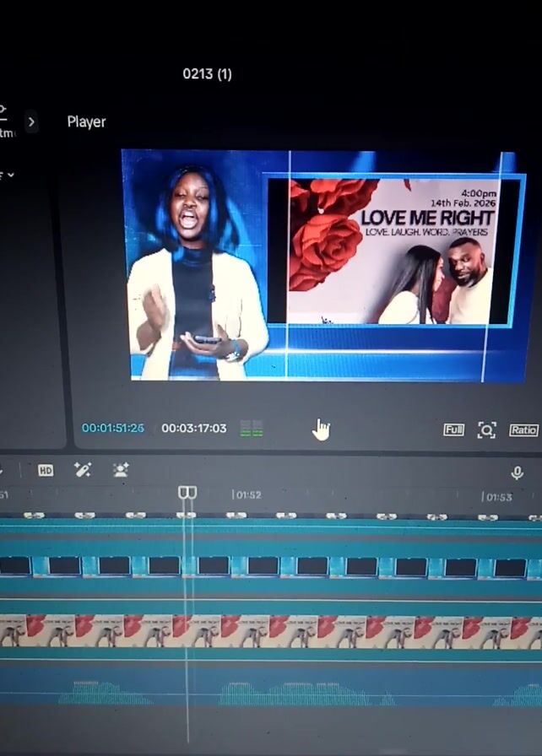Click the HD quality icon in timeline toolbar
Image resolution: width=542 pixels, height=756 pixels.
pos(46,471)
